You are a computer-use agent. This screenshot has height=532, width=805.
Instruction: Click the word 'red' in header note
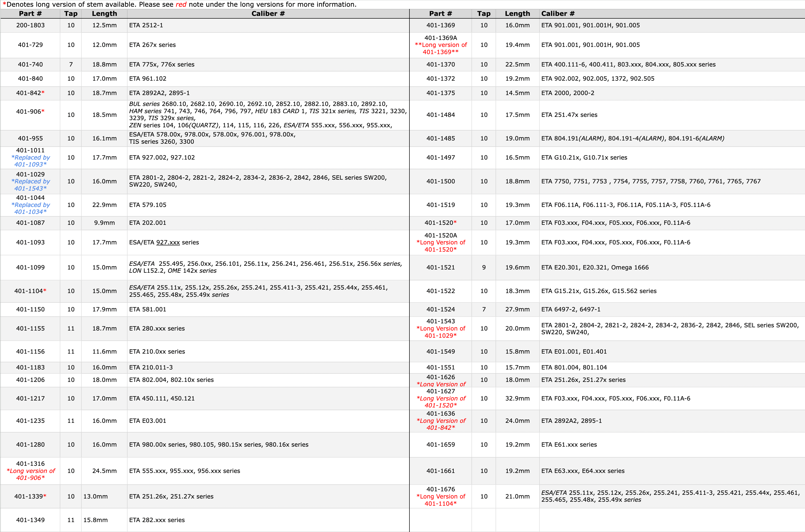(x=181, y=4)
